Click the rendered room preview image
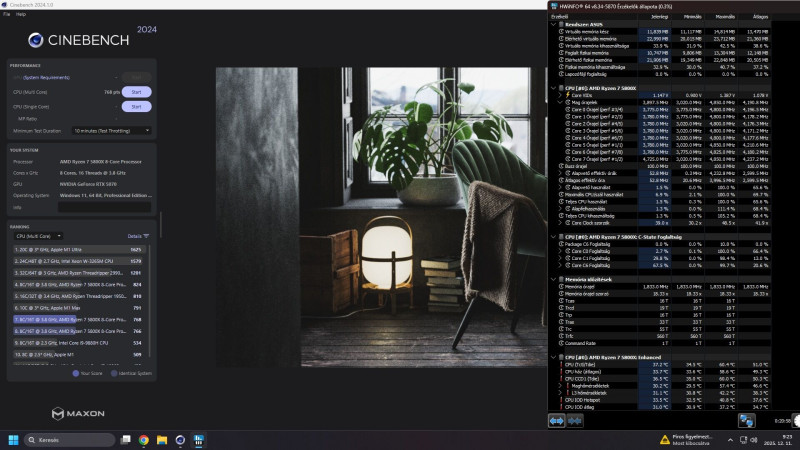 coord(381,217)
